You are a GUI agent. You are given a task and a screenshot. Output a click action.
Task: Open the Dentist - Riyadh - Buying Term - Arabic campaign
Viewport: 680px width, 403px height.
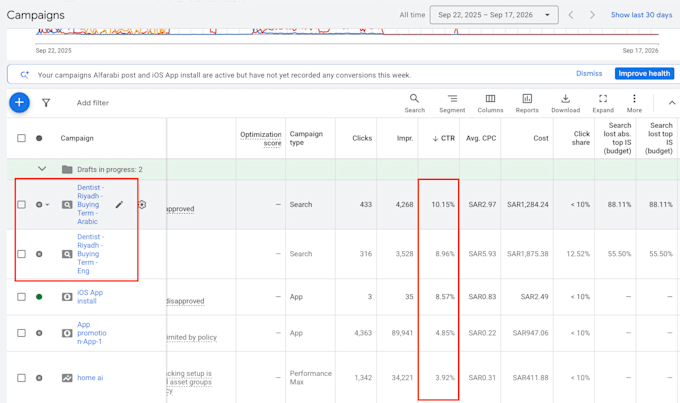click(x=90, y=204)
